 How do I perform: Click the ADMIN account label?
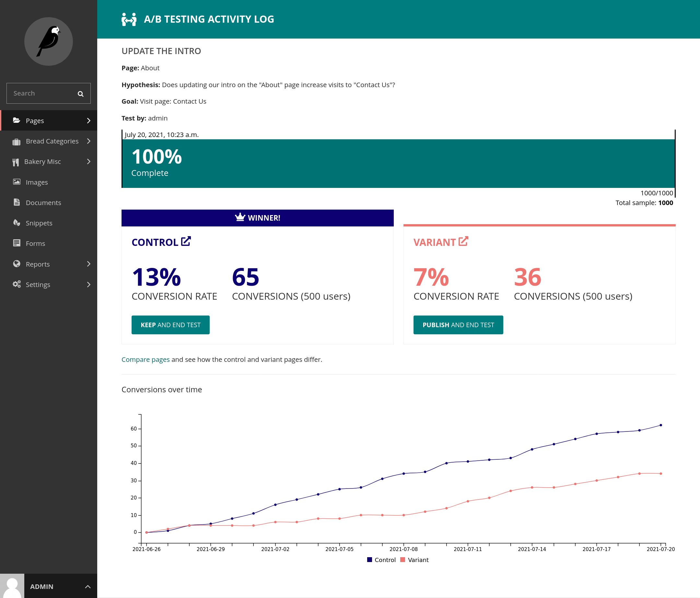pos(41,587)
